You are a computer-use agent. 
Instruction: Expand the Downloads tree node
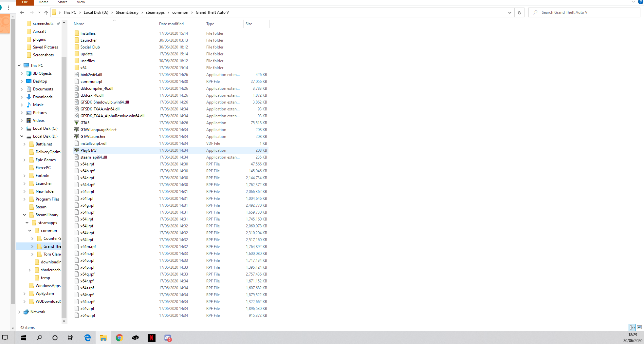pos(22,97)
